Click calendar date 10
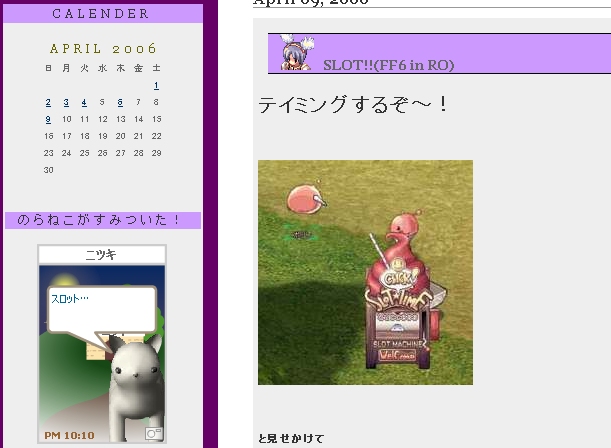 [x=67, y=119]
